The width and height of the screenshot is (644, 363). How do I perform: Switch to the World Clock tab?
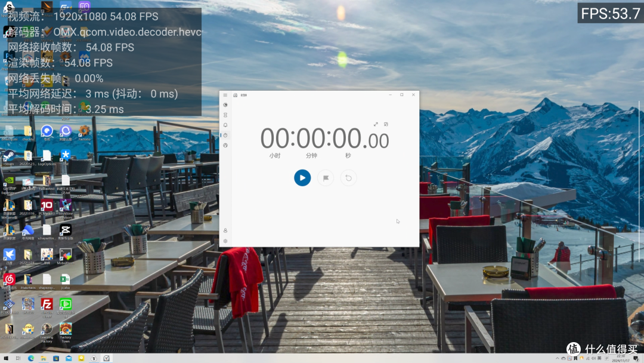pos(225,145)
